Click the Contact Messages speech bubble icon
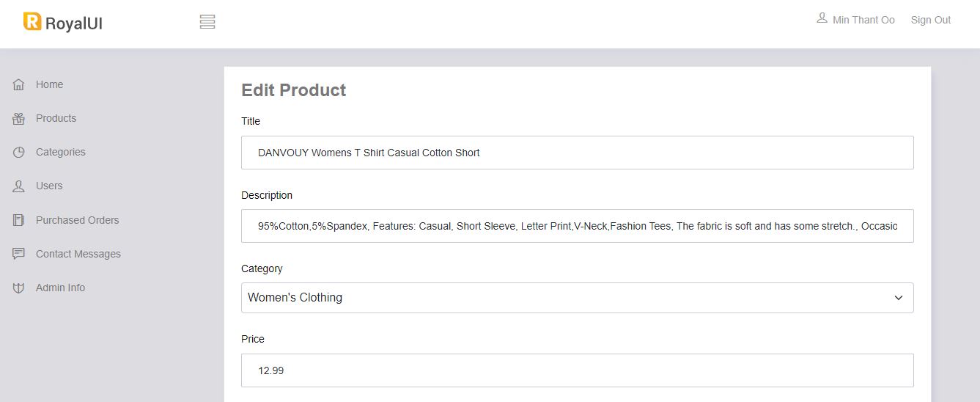The height and width of the screenshot is (402, 980). pos(19,254)
